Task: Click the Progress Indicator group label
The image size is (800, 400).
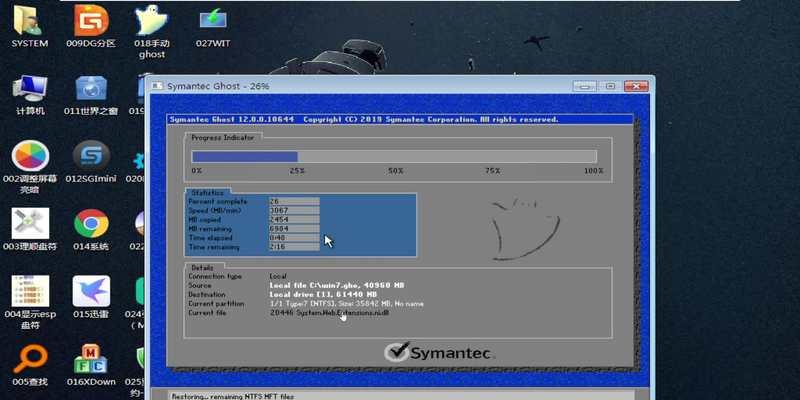Action: [222, 138]
